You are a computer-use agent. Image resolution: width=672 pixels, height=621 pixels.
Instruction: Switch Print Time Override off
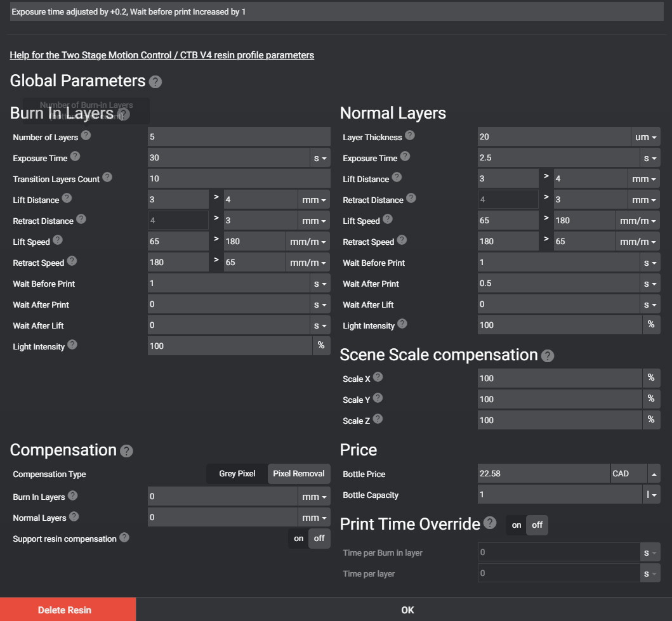[537, 525]
